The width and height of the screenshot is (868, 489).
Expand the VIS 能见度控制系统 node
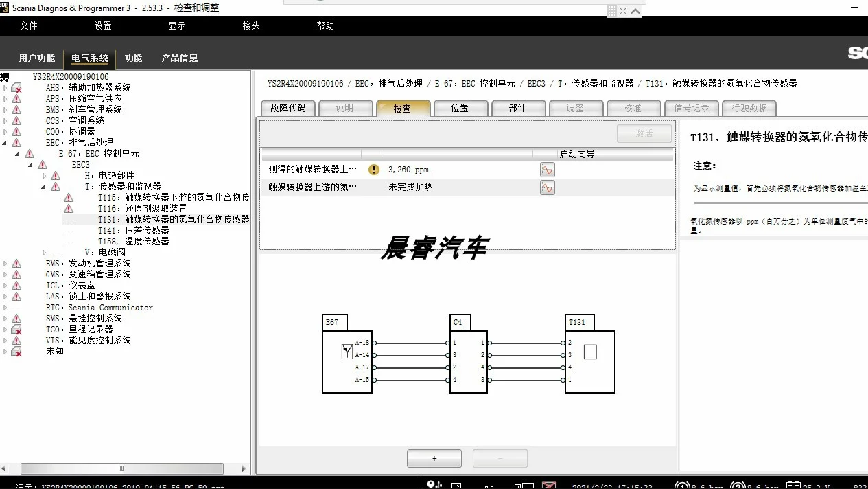click(x=5, y=341)
